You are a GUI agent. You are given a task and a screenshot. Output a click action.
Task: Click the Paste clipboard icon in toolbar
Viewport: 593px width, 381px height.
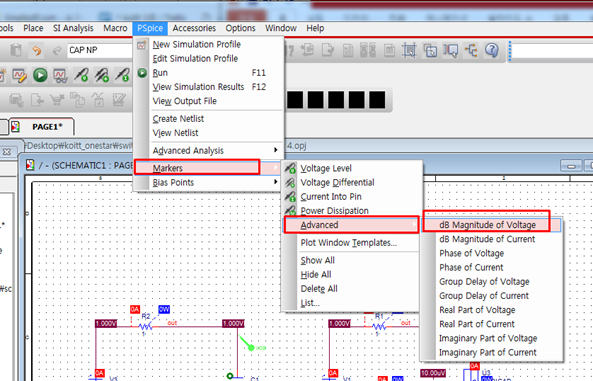[16, 50]
